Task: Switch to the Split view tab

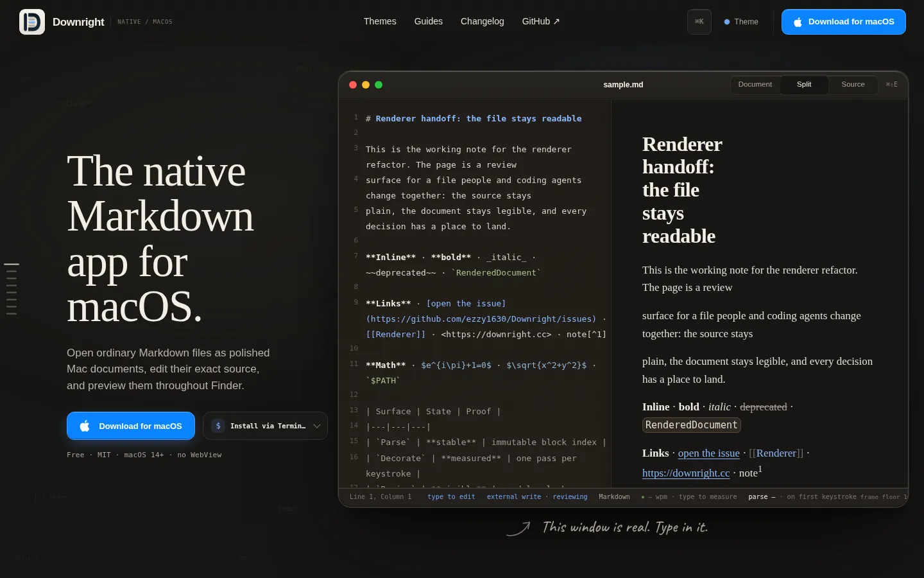Action: pyautogui.click(x=804, y=85)
